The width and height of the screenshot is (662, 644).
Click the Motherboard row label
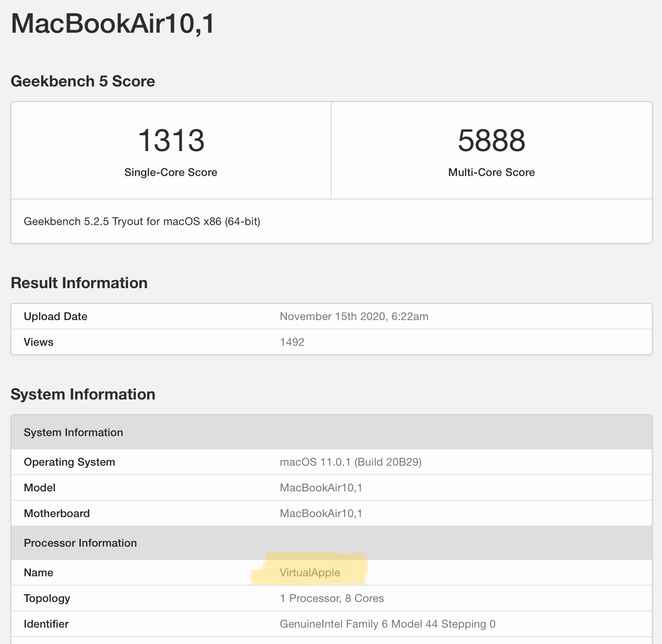click(x=57, y=514)
